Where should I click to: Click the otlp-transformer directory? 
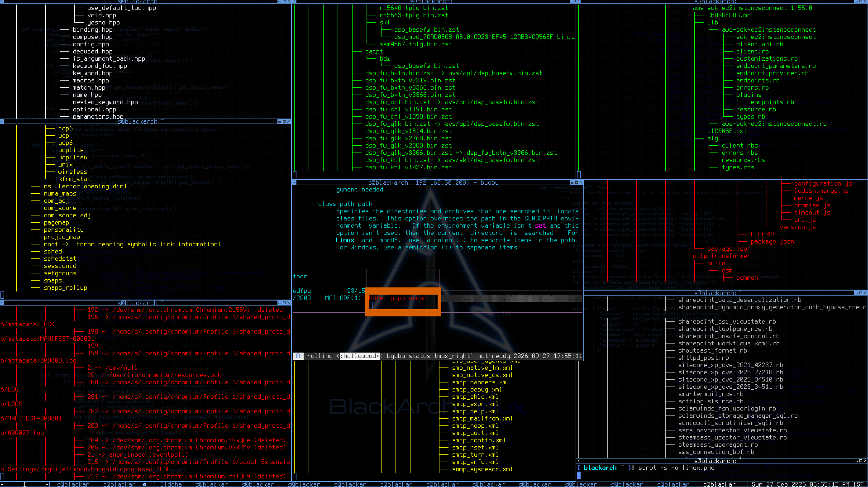721,256
